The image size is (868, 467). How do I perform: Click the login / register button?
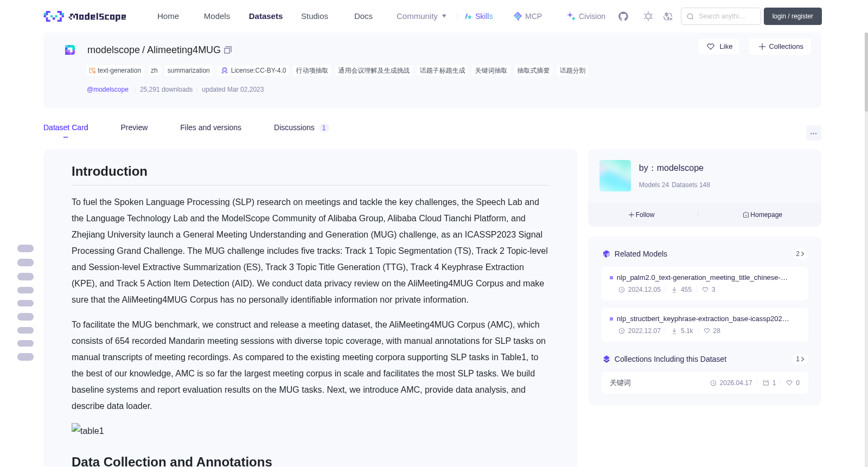click(793, 16)
